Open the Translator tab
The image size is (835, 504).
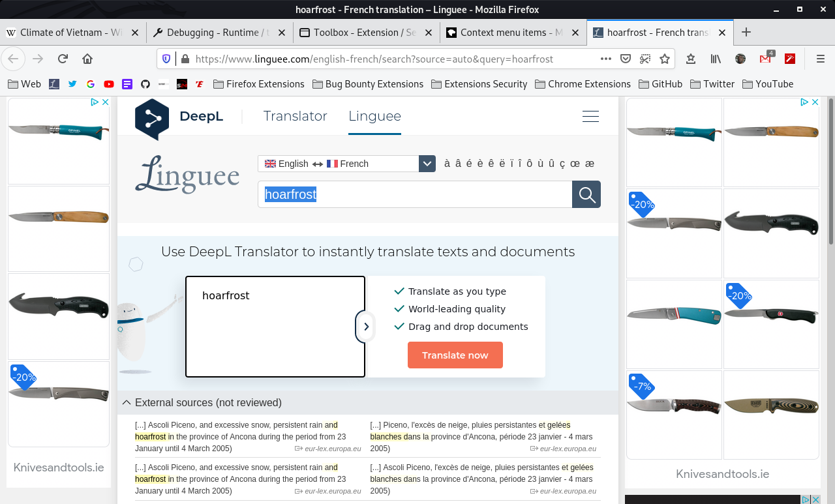[x=295, y=116]
